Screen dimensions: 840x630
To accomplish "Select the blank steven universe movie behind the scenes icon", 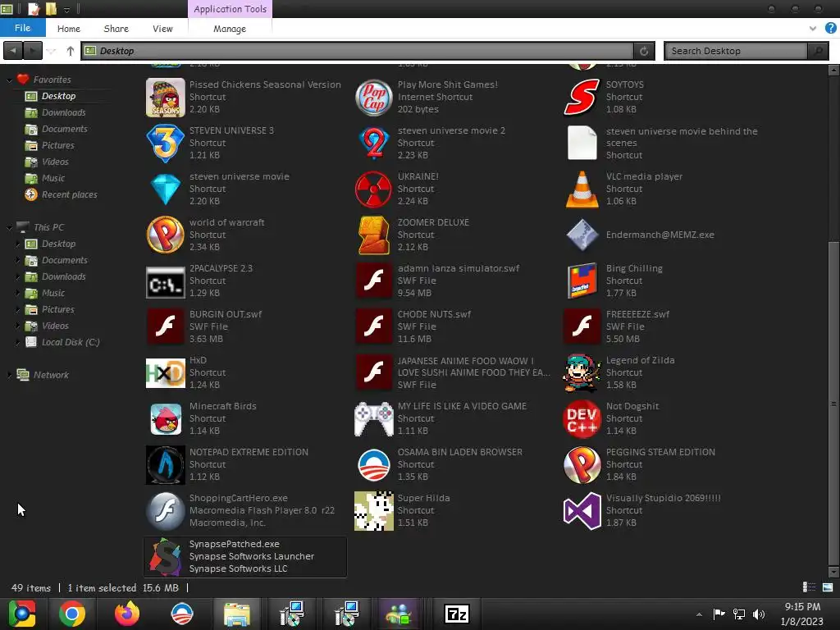I will click(x=582, y=144).
